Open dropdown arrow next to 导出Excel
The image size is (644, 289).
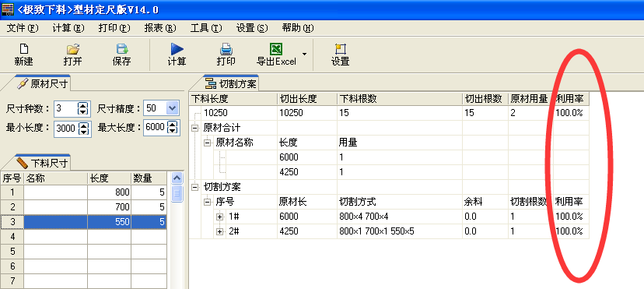pyautogui.click(x=304, y=54)
